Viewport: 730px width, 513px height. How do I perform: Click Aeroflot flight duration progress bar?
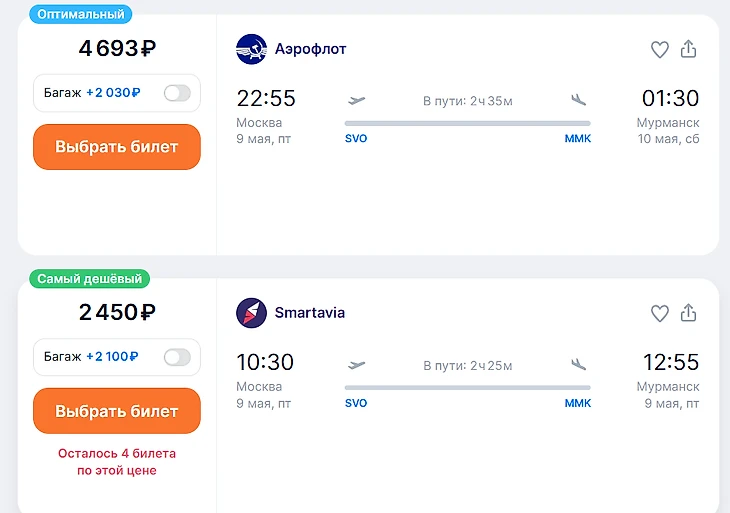tap(467, 123)
